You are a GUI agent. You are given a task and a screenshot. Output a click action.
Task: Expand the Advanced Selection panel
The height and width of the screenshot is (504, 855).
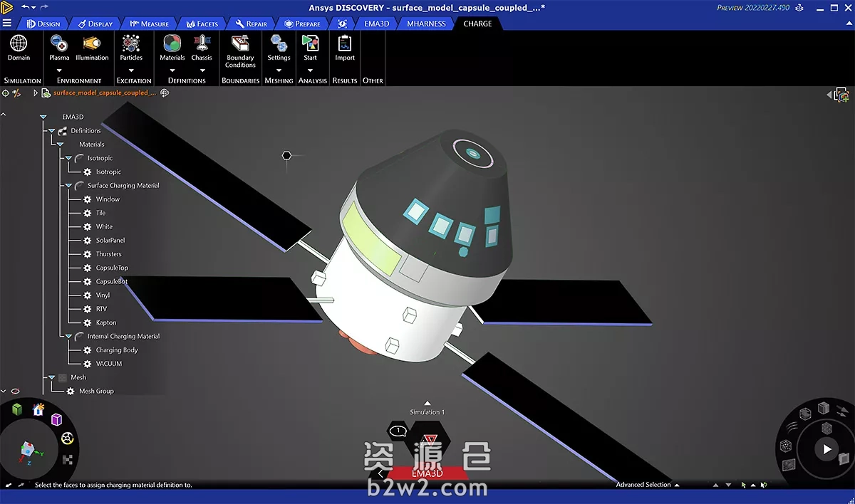[x=677, y=485]
